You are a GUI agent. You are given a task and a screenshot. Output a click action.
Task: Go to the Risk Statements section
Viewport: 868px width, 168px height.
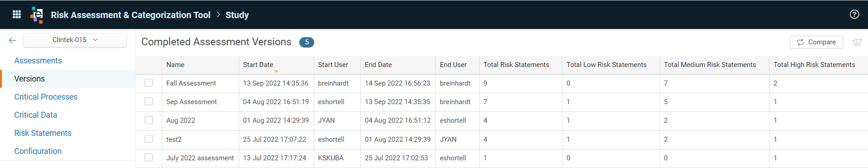point(43,133)
